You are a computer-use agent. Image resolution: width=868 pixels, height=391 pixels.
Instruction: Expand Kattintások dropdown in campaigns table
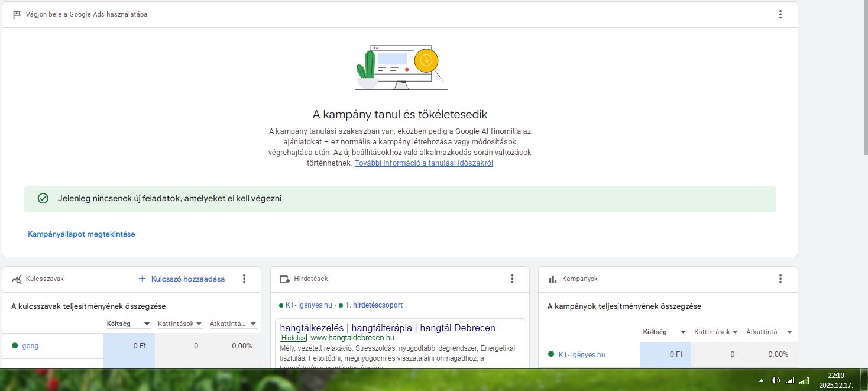tap(735, 332)
